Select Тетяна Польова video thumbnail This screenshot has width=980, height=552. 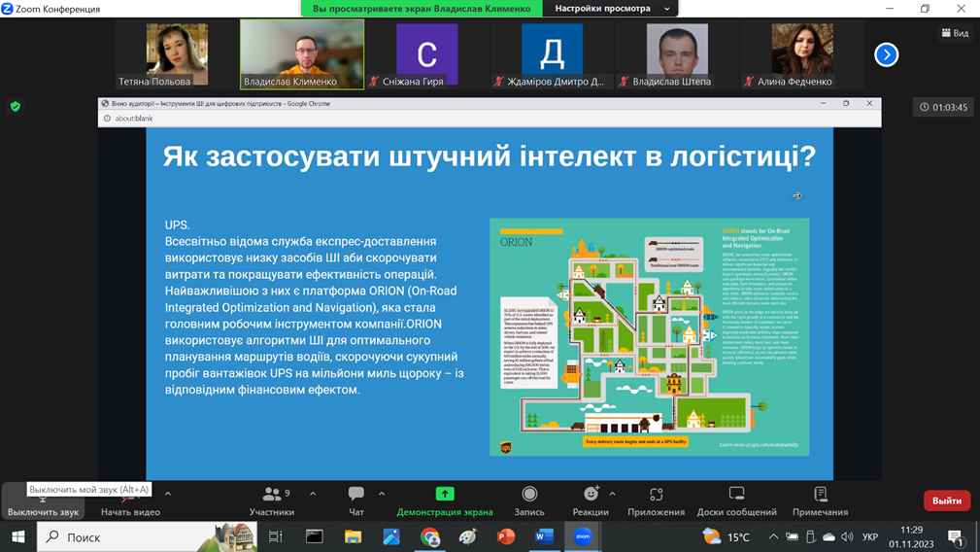point(177,55)
